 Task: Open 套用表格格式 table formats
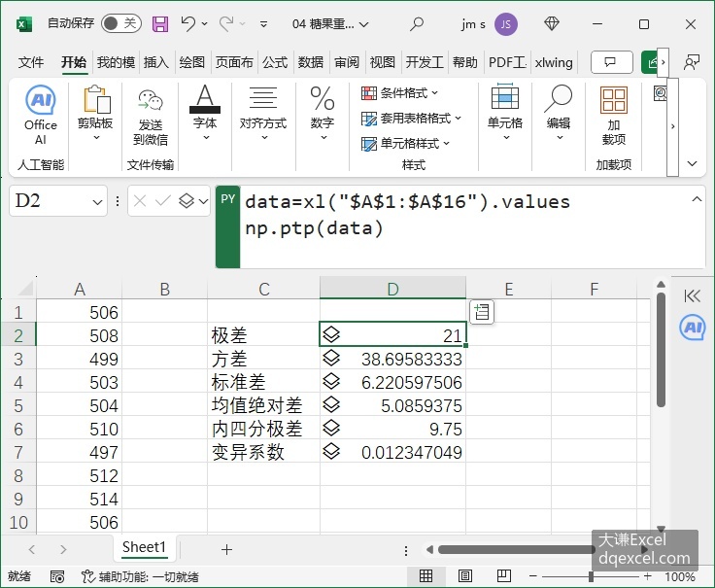(x=411, y=119)
